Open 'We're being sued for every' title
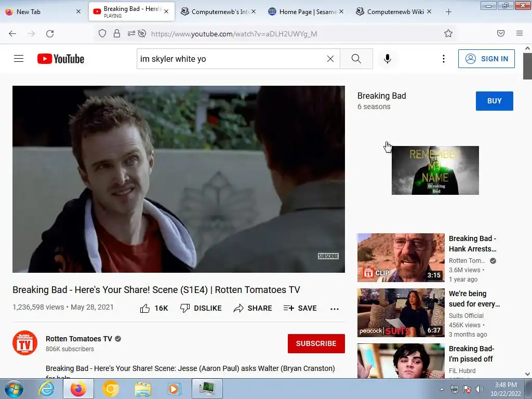 (x=474, y=299)
